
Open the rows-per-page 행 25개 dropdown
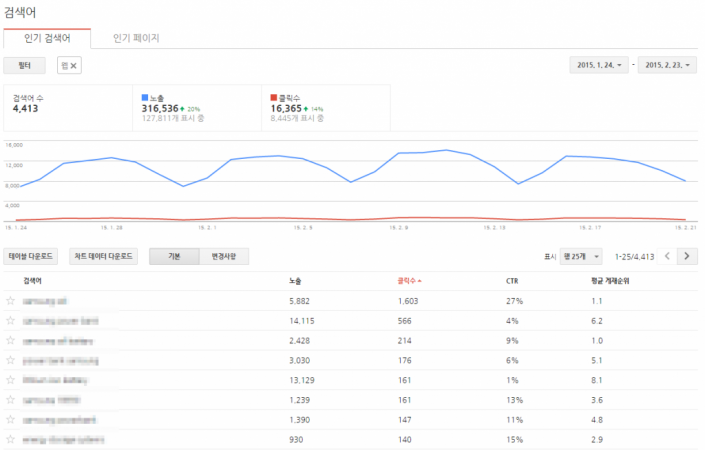tap(581, 256)
